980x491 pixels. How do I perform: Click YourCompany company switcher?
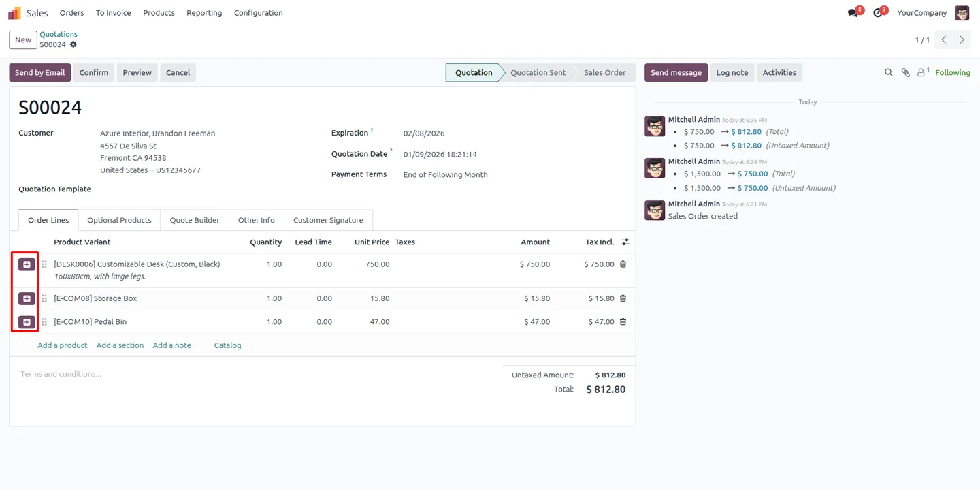921,13
